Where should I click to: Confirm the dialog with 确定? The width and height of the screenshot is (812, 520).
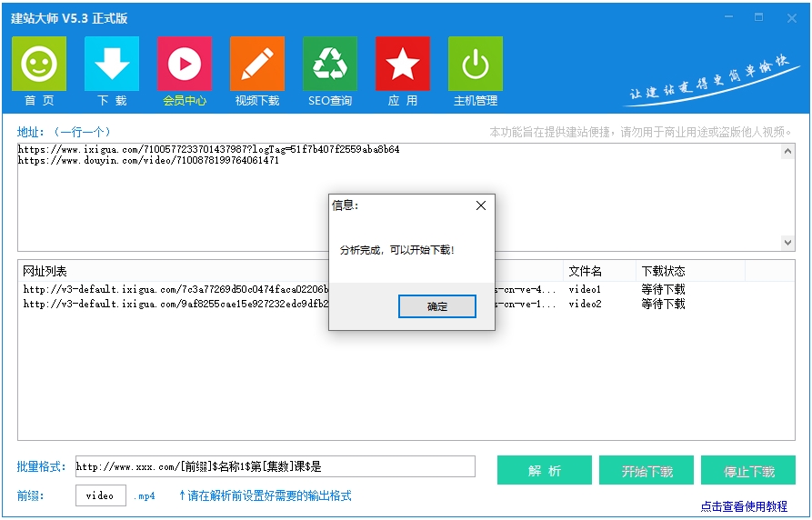point(437,306)
